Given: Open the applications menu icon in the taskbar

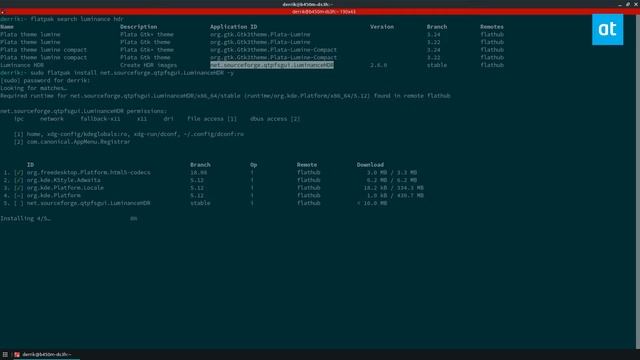Looking at the screenshot, I should (5, 355).
